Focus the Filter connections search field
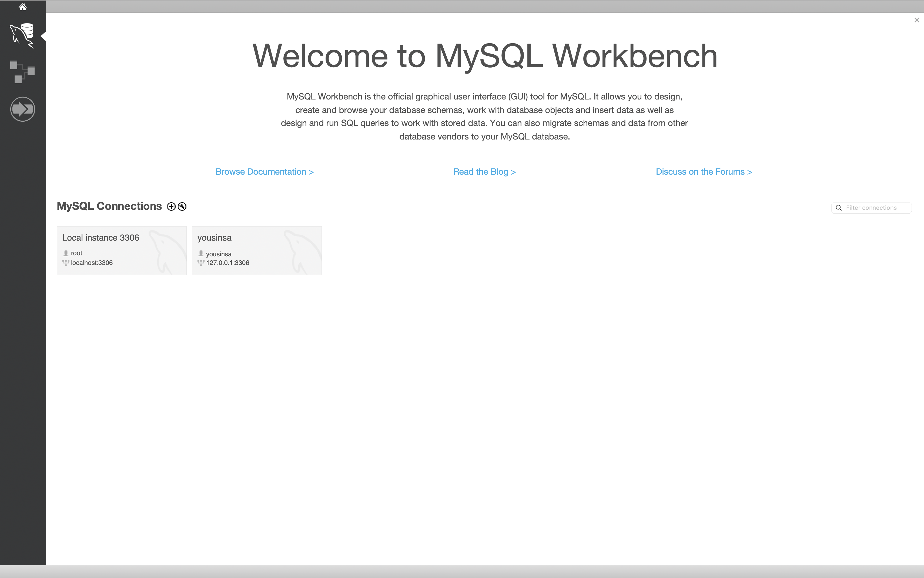The image size is (924, 578). 871,208
